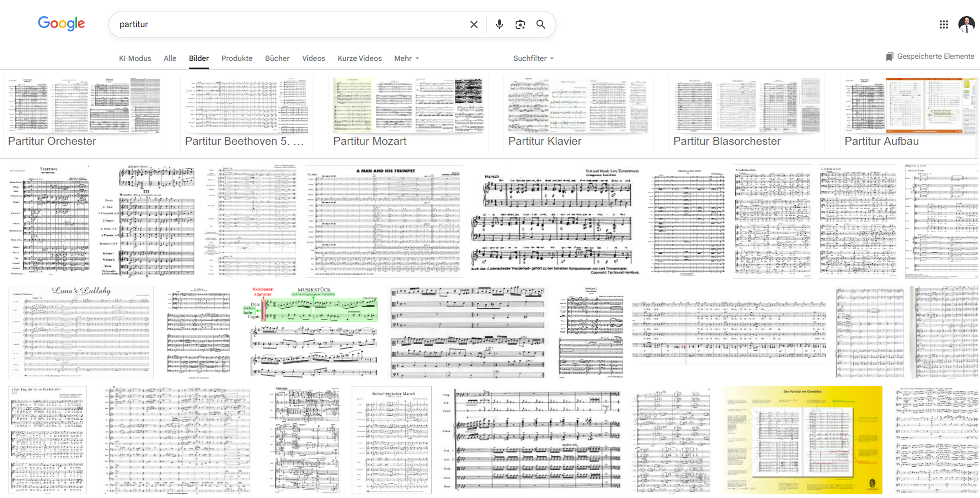
Task: Open Gespeicherte Elemente link
Action: tap(935, 56)
